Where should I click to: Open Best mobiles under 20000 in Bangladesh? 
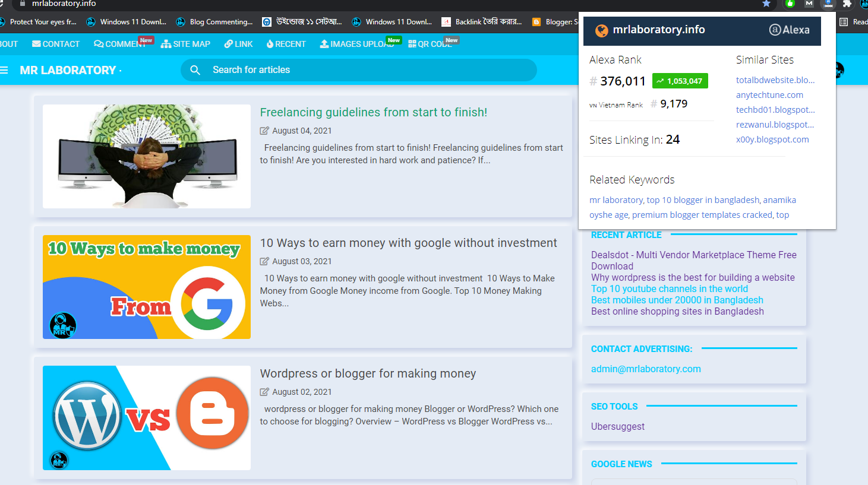pos(677,300)
